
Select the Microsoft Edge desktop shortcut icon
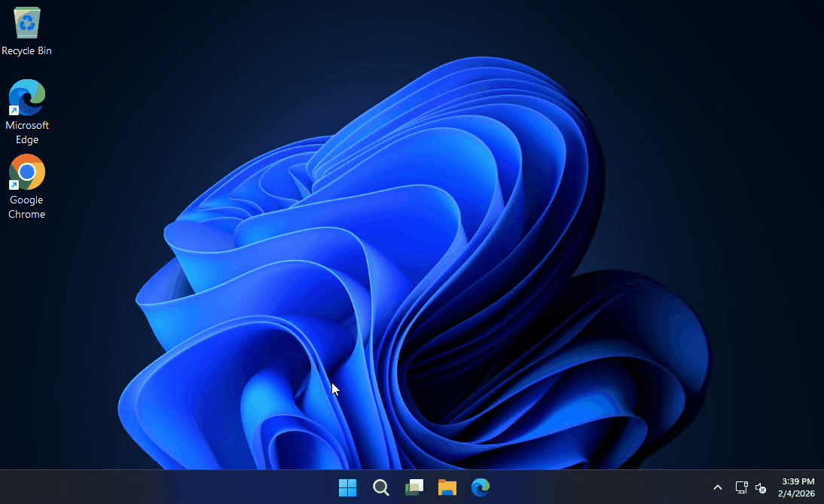(27, 98)
